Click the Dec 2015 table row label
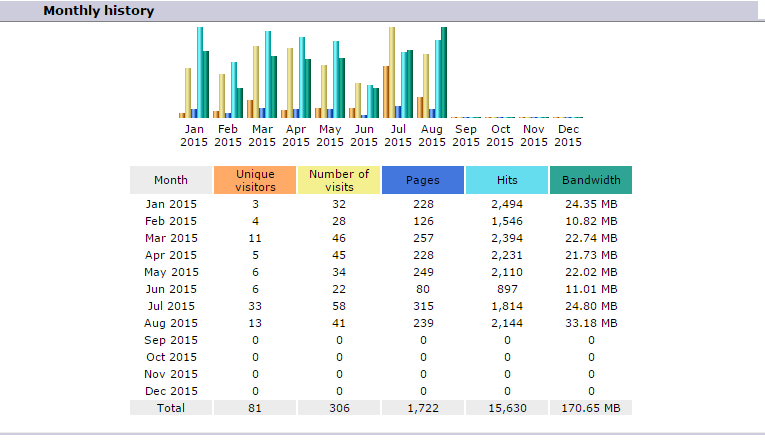Image resolution: width=765 pixels, height=445 pixels. (x=171, y=391)
